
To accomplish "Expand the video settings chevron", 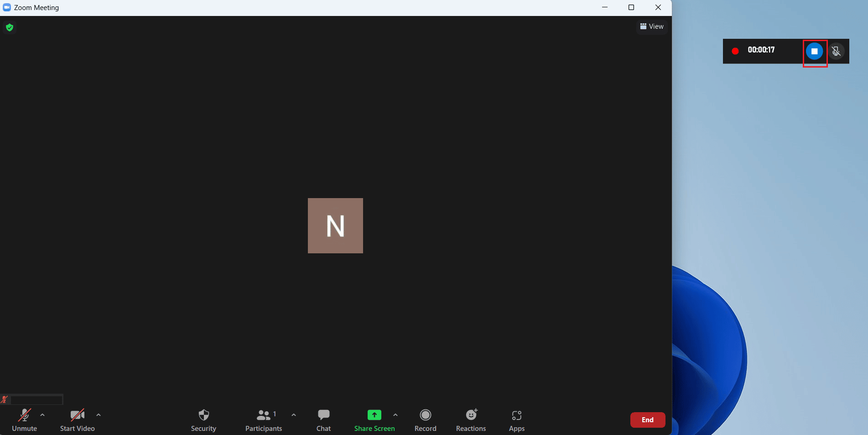I will pyautogui.click(x=99, y=415).
